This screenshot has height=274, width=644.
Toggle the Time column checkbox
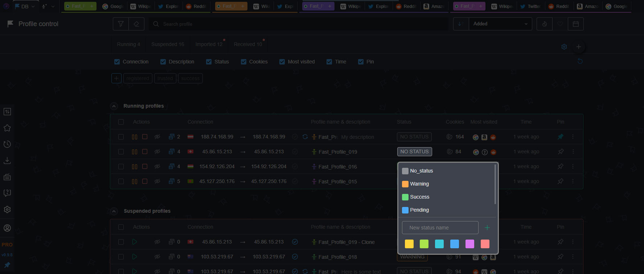click(329, 62)
